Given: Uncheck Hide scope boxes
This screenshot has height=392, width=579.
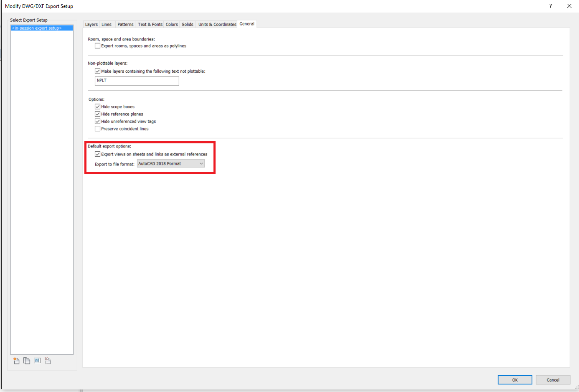Looking at the screenshot, I should click(x=97, y=106).
